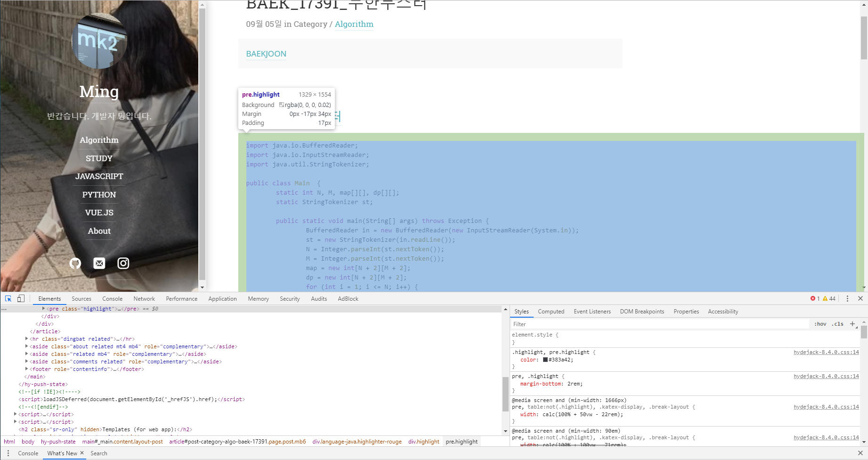Go to STUDY in sidebar navigation
The height and width of the screenshot is (460, 868).
click(x=99, y=158)
